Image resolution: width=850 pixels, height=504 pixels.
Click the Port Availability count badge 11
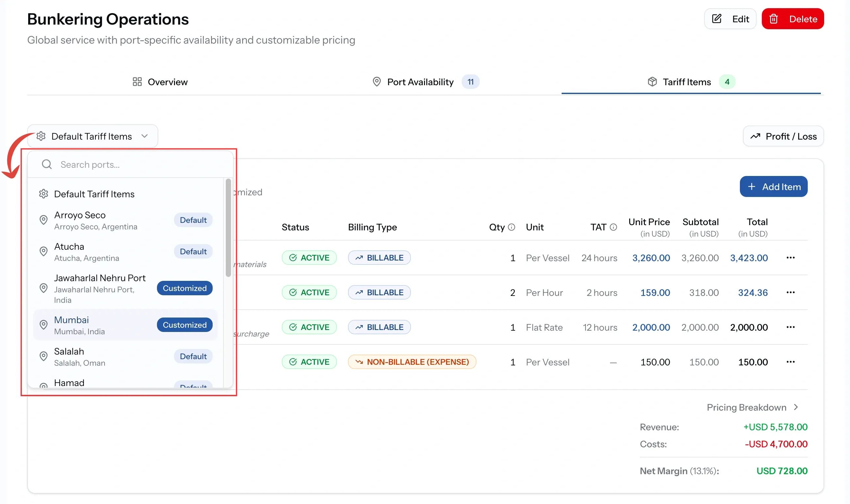(x=470, y=82)
